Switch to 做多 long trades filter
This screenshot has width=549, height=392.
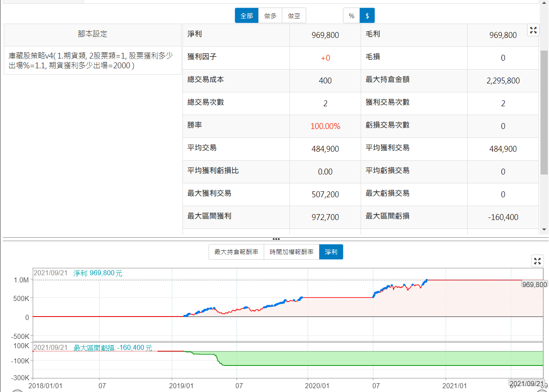[x=270, y=16]
